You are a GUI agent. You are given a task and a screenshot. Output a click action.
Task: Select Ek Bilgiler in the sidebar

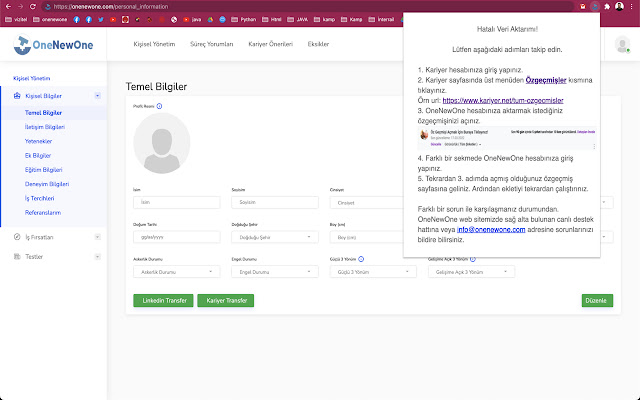coord(38,156)
